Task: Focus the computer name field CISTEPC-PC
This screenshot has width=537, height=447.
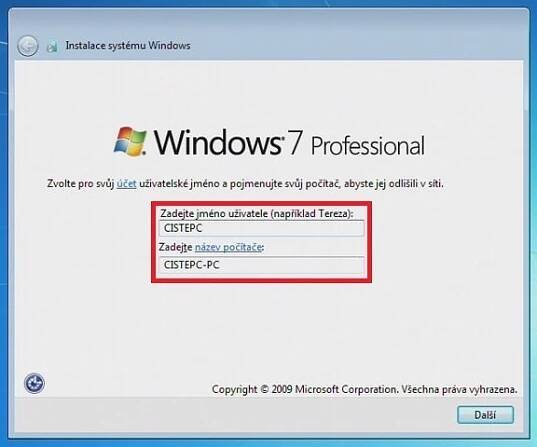Action: 262,265
